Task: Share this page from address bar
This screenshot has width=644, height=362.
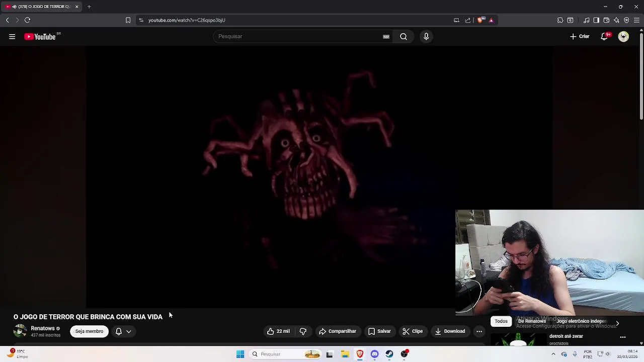Action: click(x=468, y=20)
